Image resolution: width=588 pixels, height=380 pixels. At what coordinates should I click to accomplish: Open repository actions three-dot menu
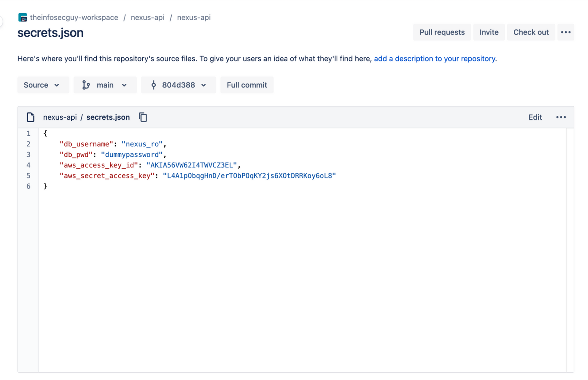[566, 32]
